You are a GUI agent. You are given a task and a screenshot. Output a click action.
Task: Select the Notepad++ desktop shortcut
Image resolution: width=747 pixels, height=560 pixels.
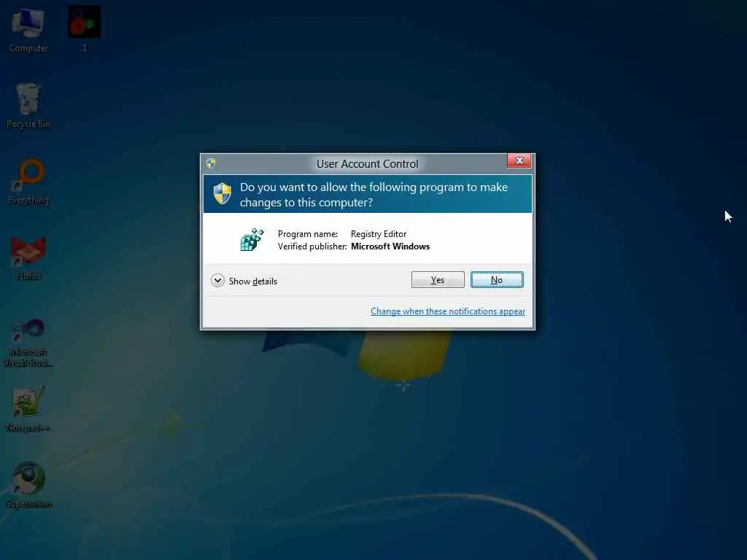tap(28, 408)
